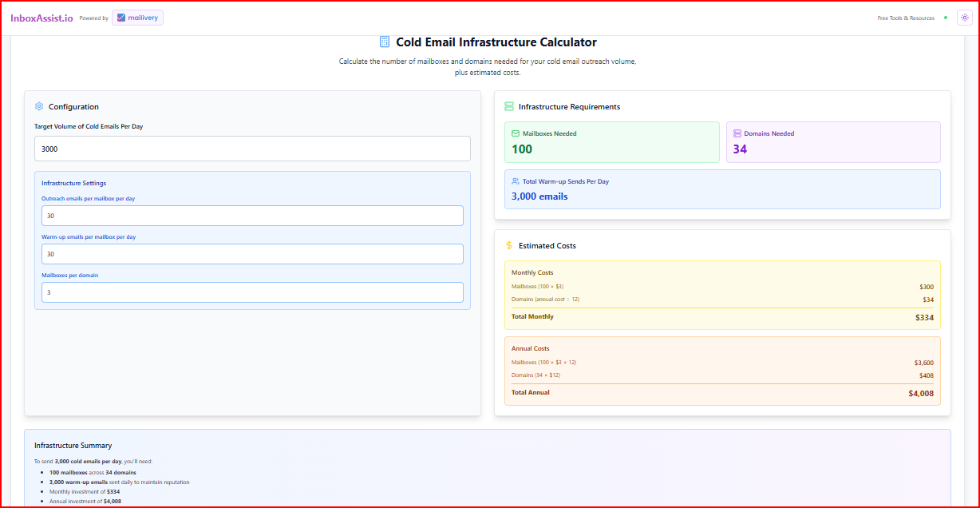Click the server icon next to Infrastructure Requirements
This screenshot has height=508, width=980.
[508, 105]
